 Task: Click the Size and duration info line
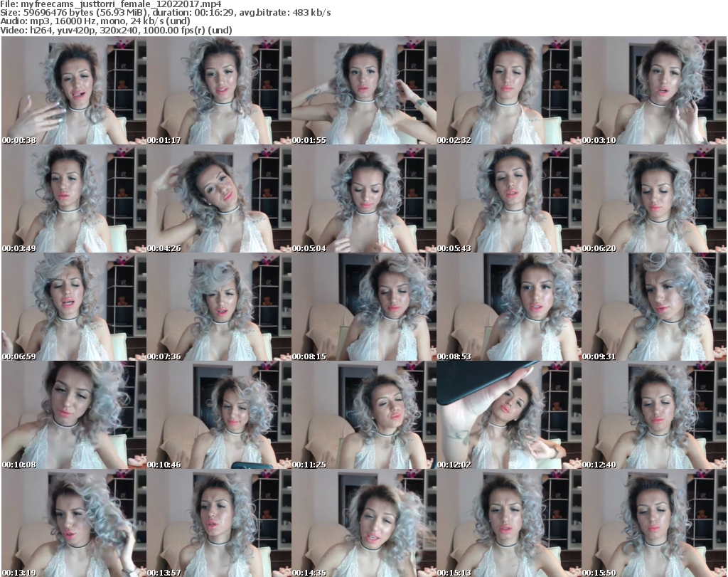pyautogui.click(x=165, y=13)
